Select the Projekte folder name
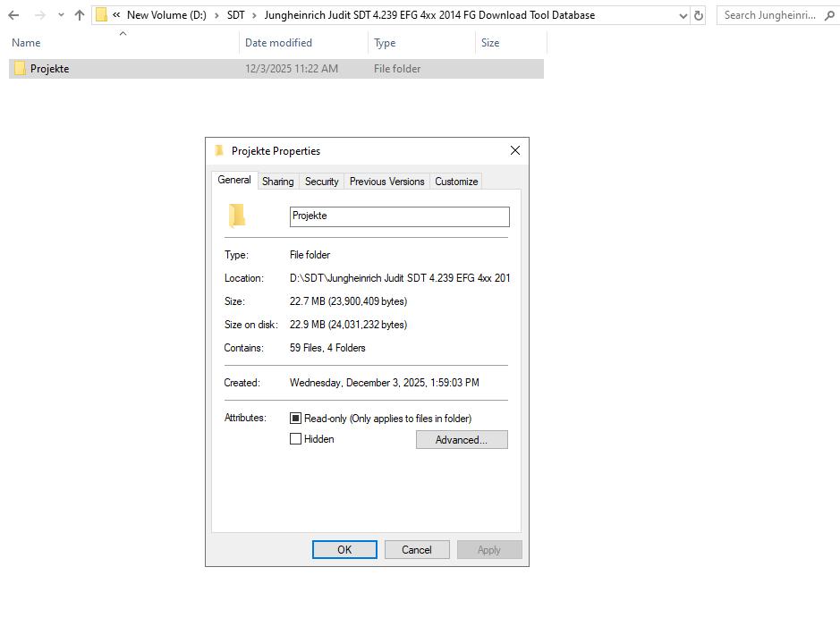Image resolution: width=840 pixels, height=635 pixels. 50,69
